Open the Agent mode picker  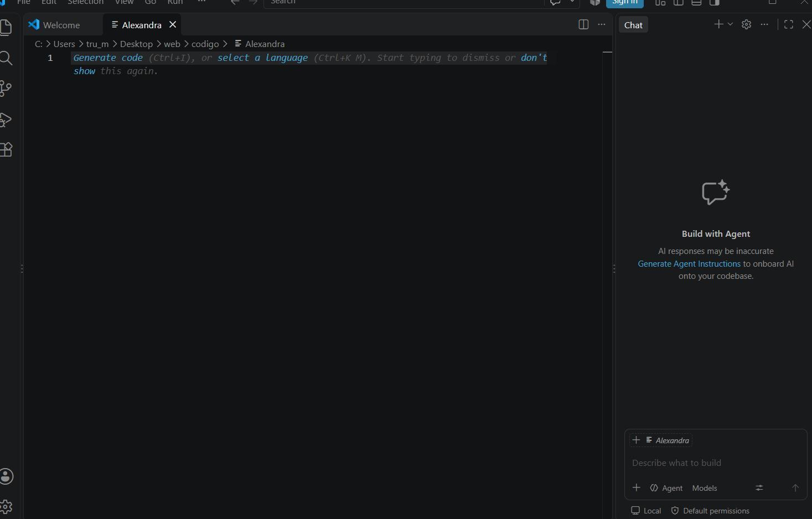point(666,488)
